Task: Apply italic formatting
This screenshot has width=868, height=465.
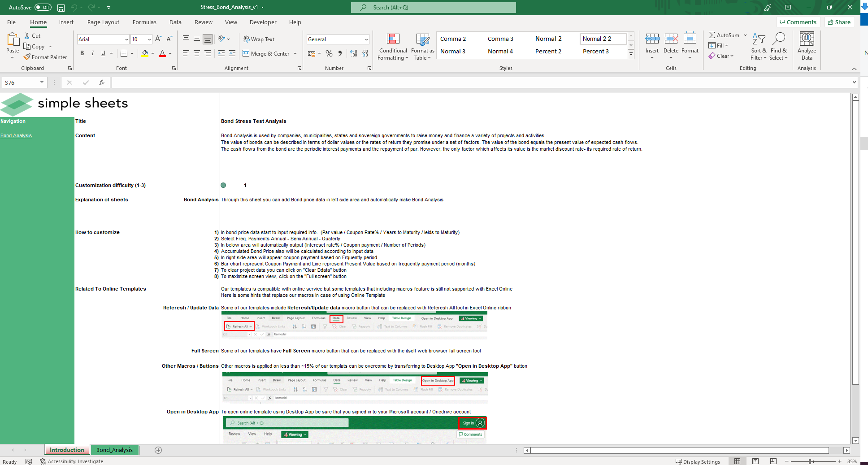Action: (x=93, y=53)
